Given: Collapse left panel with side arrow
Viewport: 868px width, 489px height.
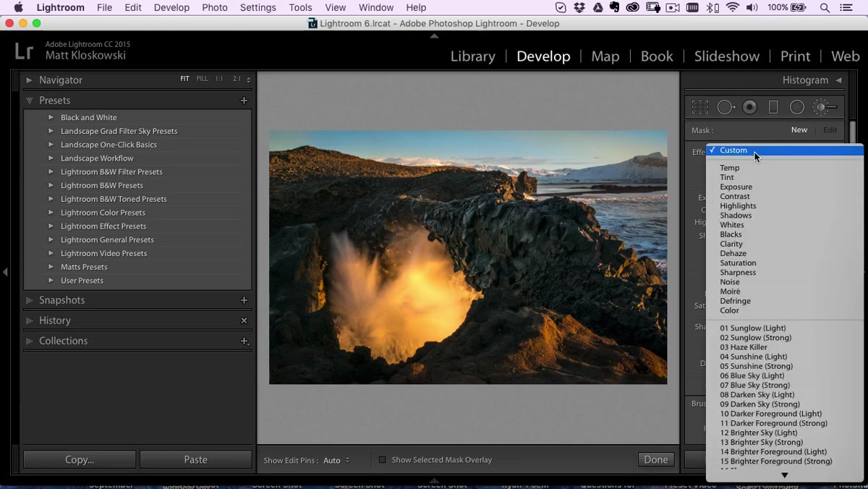Looking at the screenshot, I should click(x=5, y=272).
